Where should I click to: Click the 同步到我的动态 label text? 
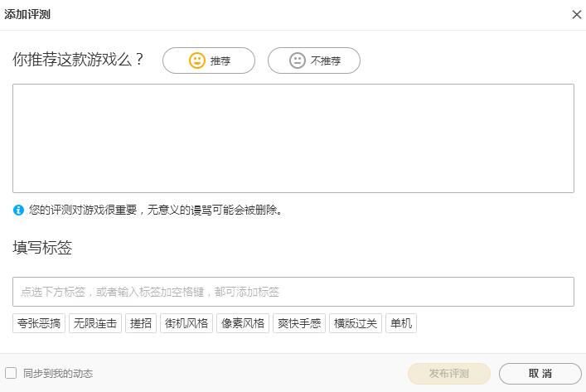58,374
